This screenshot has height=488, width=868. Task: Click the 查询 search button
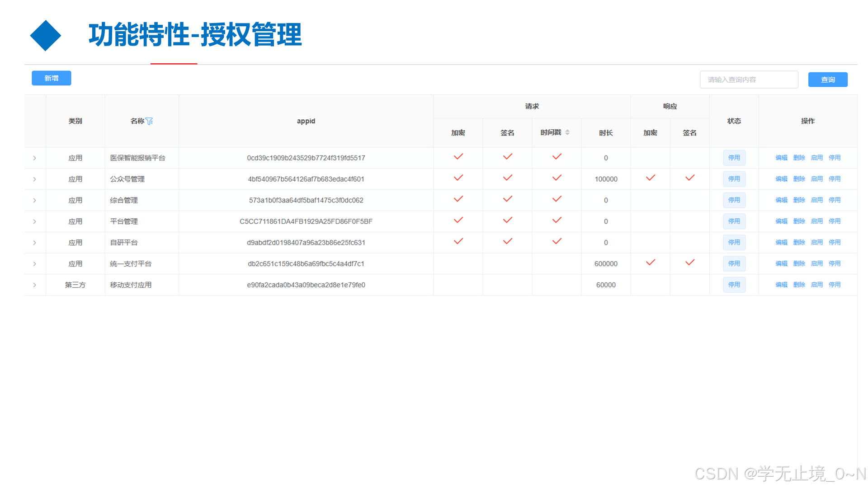[828, 79]
